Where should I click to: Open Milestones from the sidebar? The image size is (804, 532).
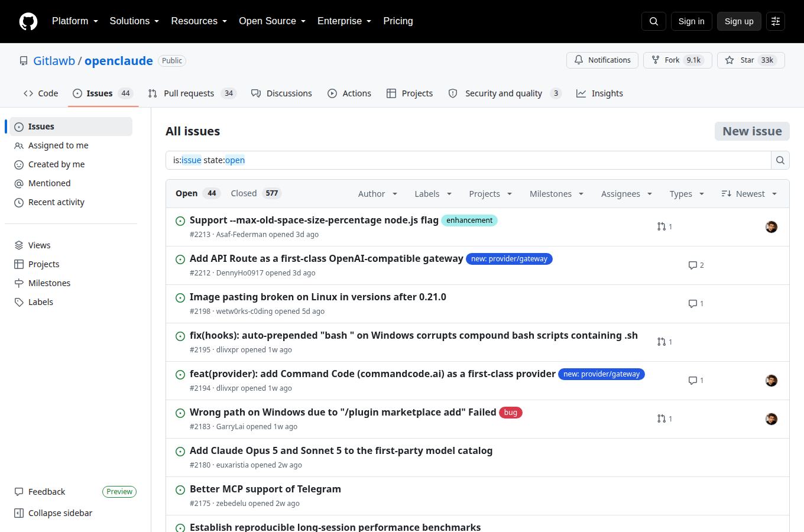(49, 283)
